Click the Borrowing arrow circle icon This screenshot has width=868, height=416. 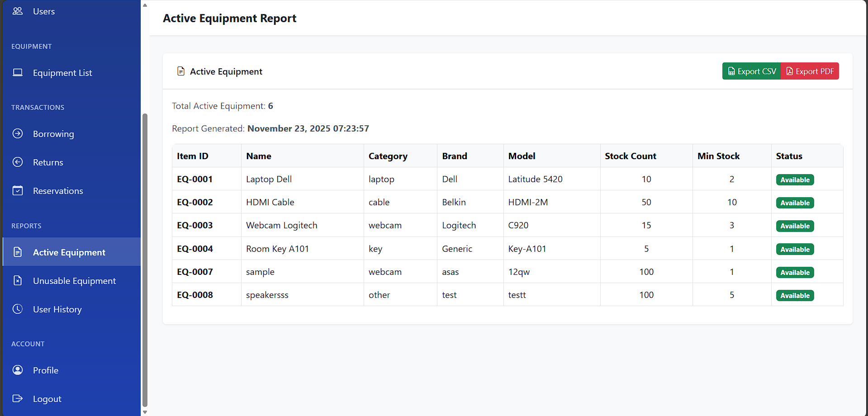click(18, 134)
